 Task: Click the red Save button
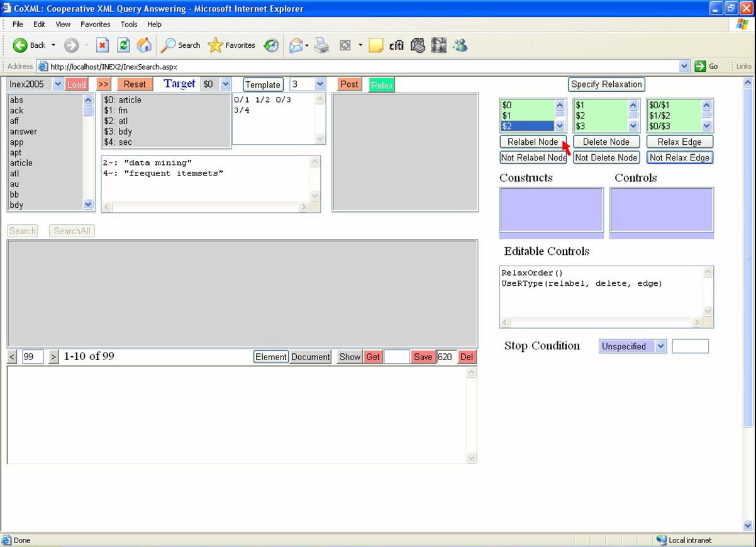pos(423,357)
